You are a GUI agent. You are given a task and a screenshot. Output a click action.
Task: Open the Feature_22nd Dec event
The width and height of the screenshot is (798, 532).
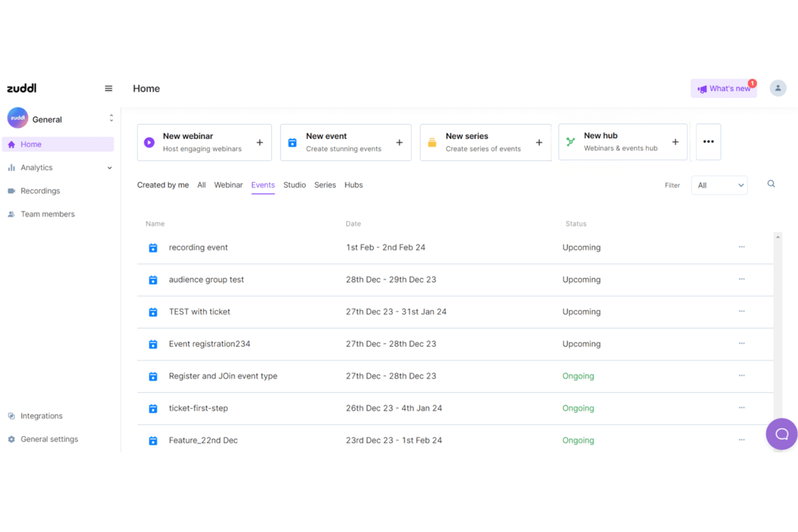(203, 440)
